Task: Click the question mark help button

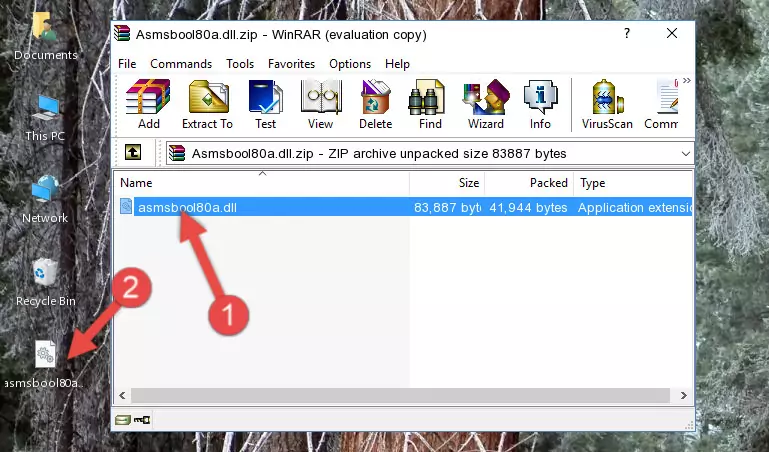Action: pyautogui.click(x=627, y=33)
